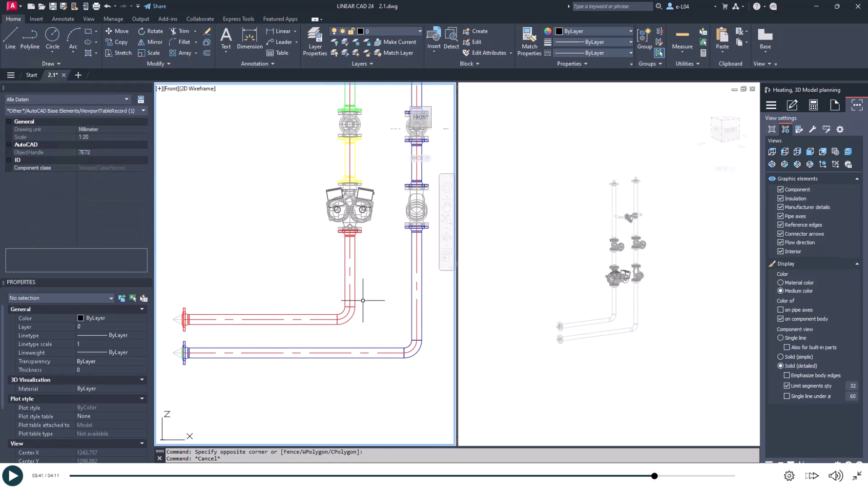
Task: Expand the Alle Daten dropdown
Action: click(x=126, y=99)
